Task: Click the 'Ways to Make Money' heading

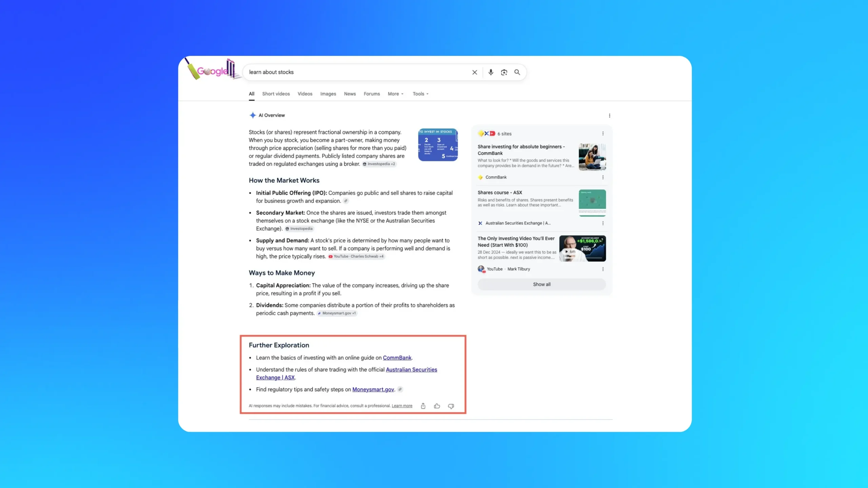Action: [x=282, y=273]
